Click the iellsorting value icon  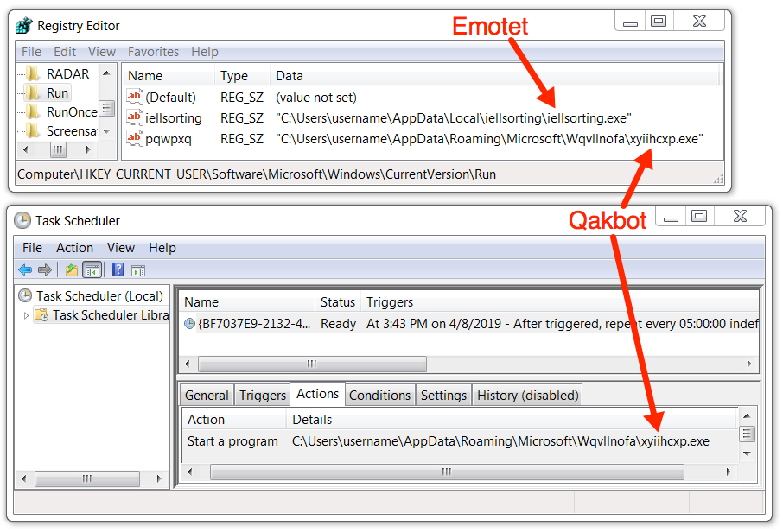tap(134, 117)
